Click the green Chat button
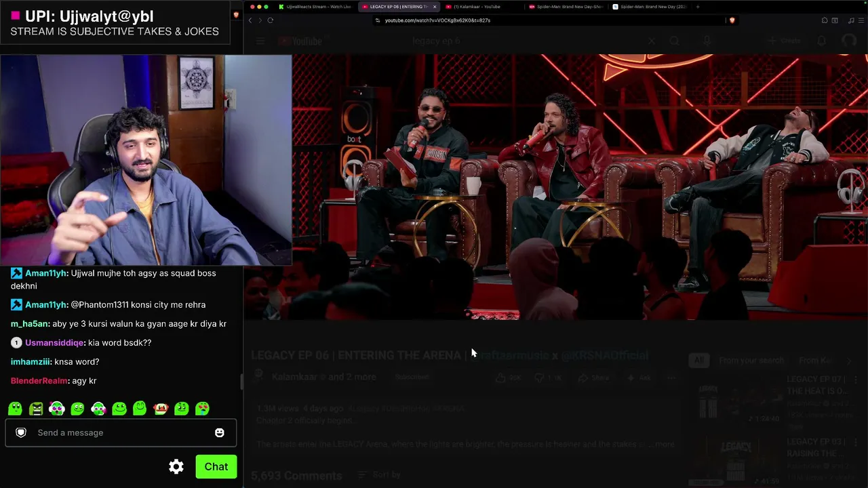The height and width of the screenshot is (488, 868). [216, 466]
